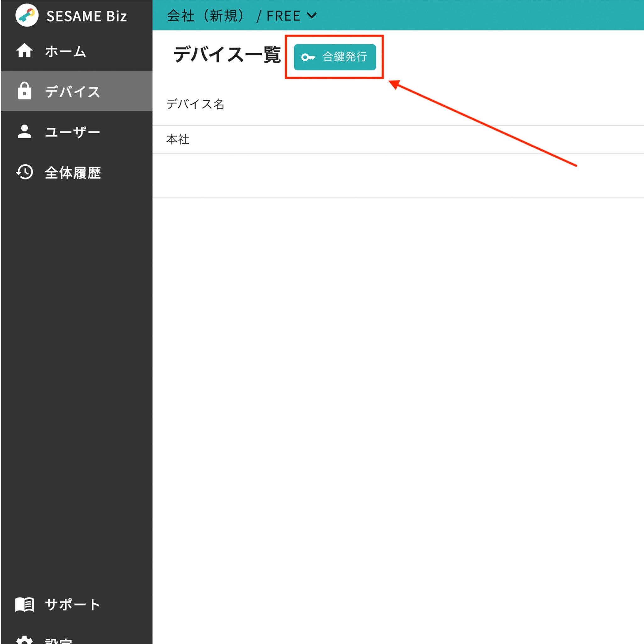This screenshot has height=644, width=644.
Task: Expand the company dropdown chevron
Action: [312, 15]
